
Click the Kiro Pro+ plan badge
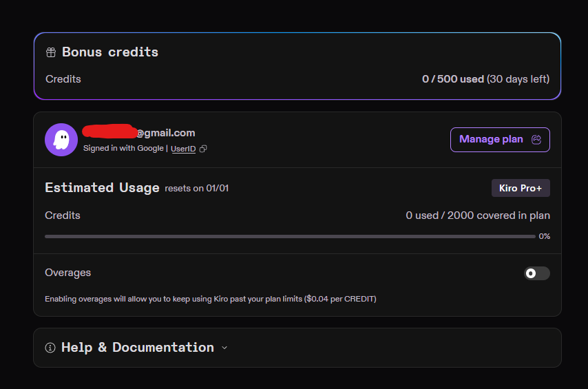pyautogui.click(x=521, y=188)
